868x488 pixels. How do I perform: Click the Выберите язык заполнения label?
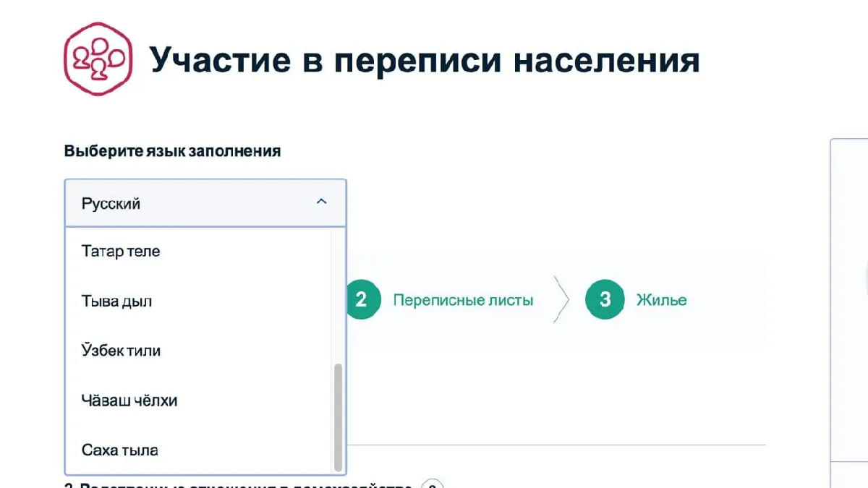(x=172, y=152)
